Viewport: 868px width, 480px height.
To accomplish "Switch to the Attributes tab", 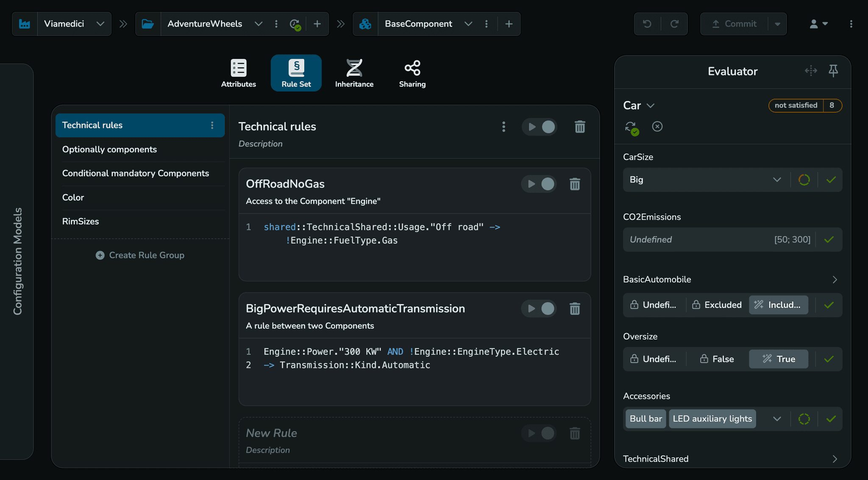I will (238, 73).
